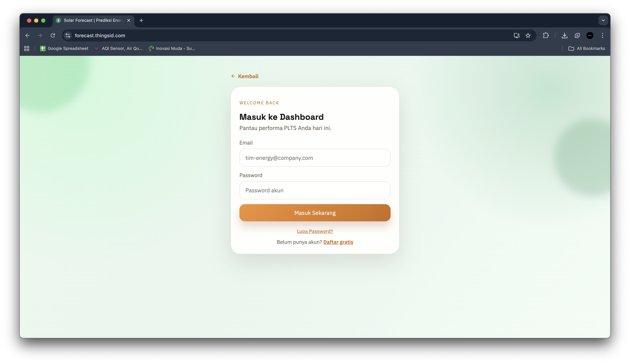Open site information icon in address bar

tap(68, 35)
